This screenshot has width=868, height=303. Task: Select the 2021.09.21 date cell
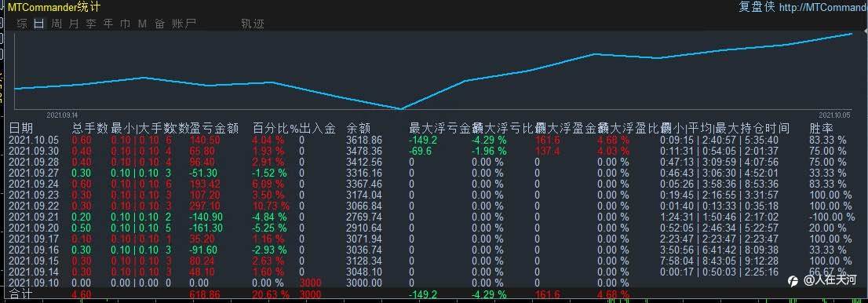tap(34, 217)
